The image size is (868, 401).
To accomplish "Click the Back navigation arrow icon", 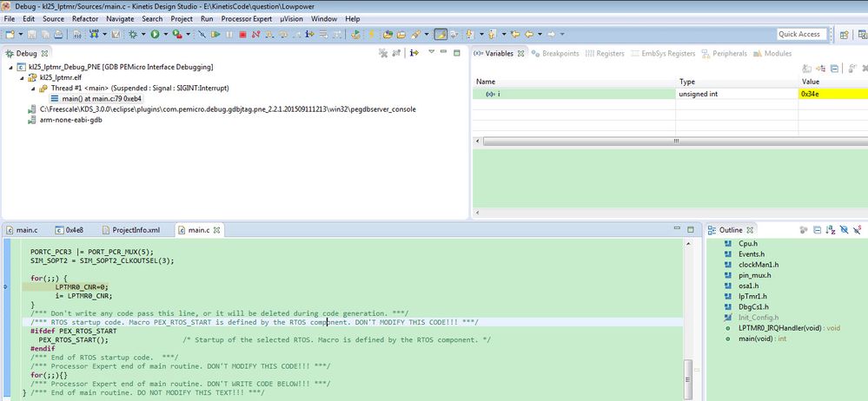I will 529,35.
